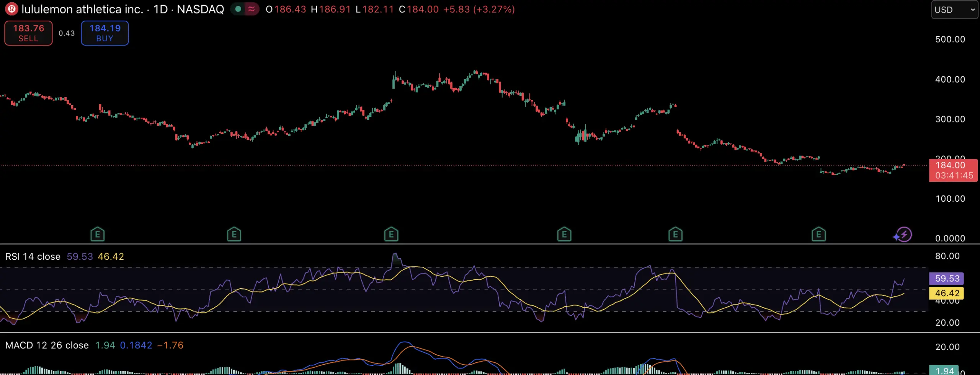Open the third earnings E marker from left
Image resolution: width=980 pixels, height=375 pixels.
pyautogui.click(x=391, y=234)
